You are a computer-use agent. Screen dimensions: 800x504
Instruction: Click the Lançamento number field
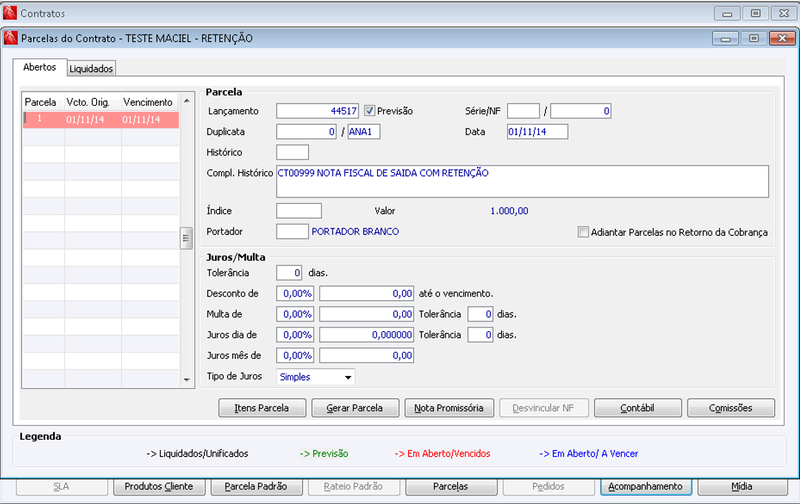click(317, 111)
